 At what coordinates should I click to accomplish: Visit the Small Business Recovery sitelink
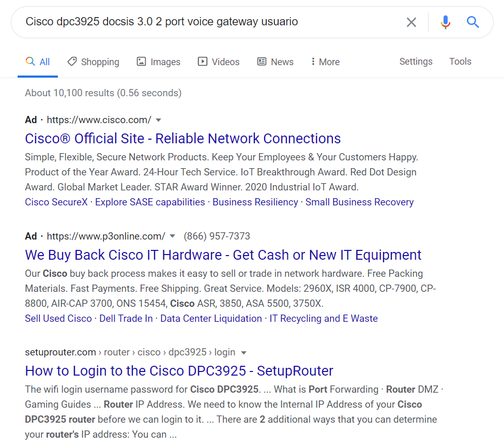coord(359,202)
